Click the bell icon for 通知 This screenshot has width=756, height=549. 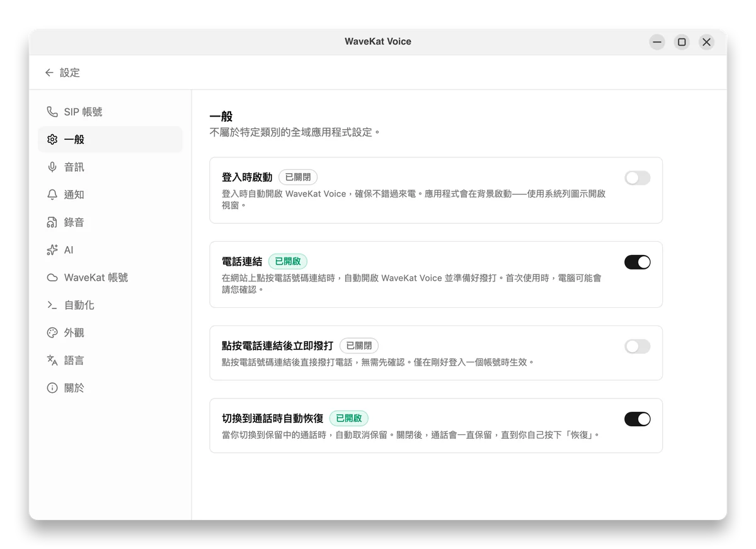tap(52, 195)
